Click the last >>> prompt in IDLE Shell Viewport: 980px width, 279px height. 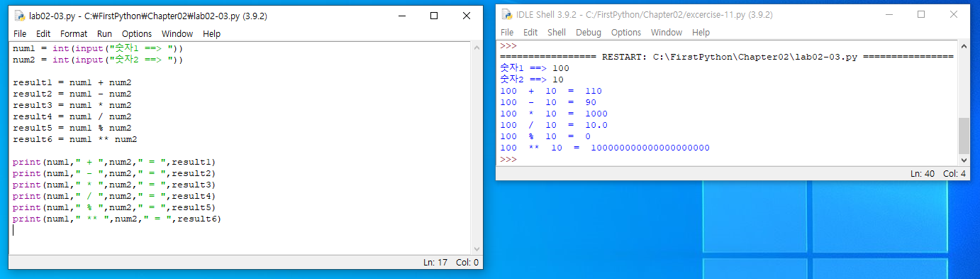(508, 159)
